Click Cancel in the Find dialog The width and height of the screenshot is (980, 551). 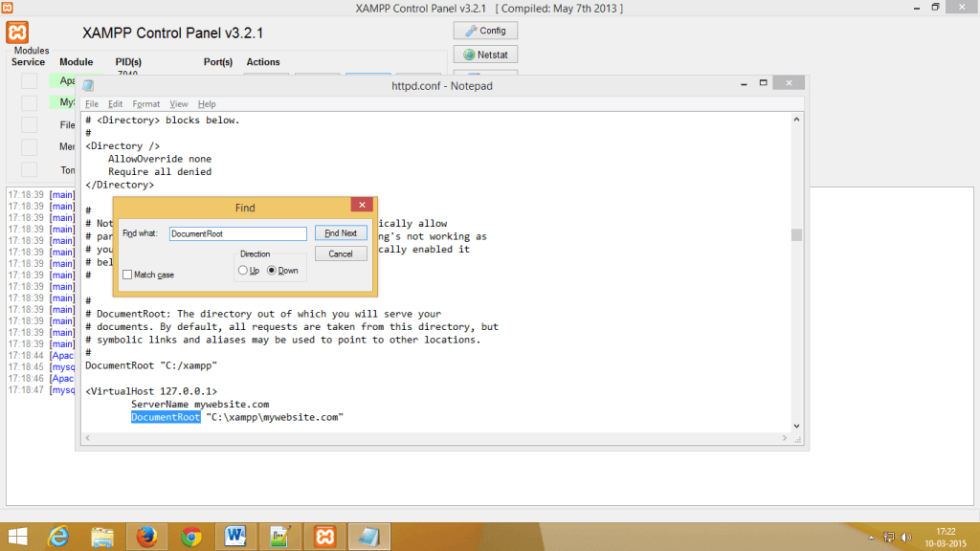tap(341, 253)
